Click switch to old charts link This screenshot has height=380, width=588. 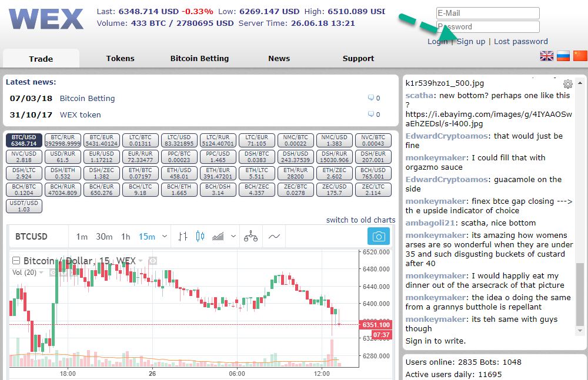point(361,220)
